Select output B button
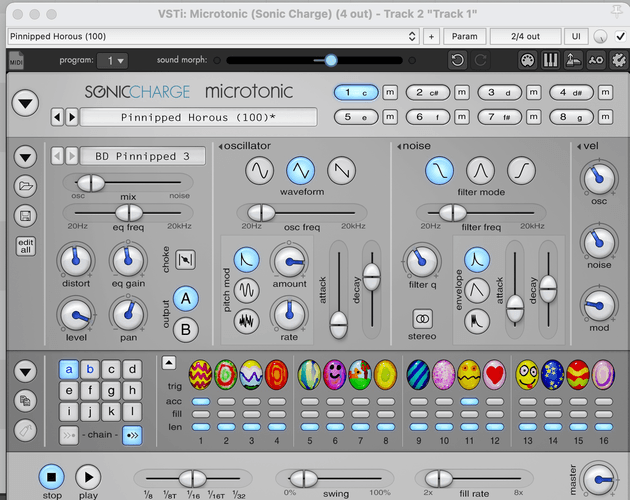 [x=186, y=330]
